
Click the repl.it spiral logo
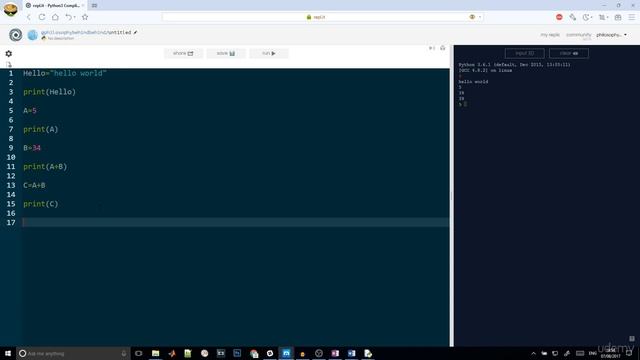tap(16, 35)
